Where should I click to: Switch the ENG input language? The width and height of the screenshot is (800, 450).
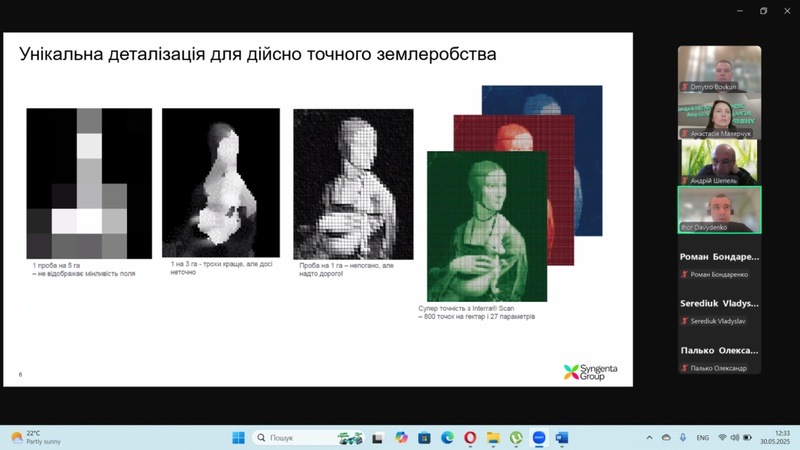point(703,438)
